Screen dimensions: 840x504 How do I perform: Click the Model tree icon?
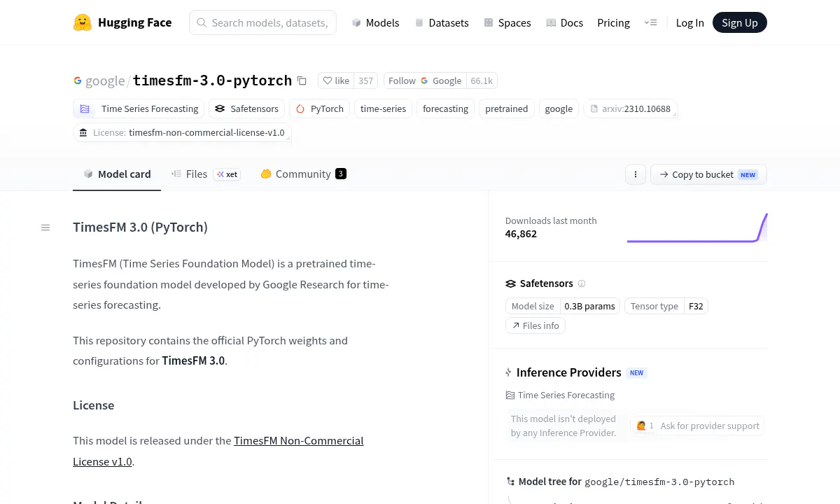(x=510, y=482)
